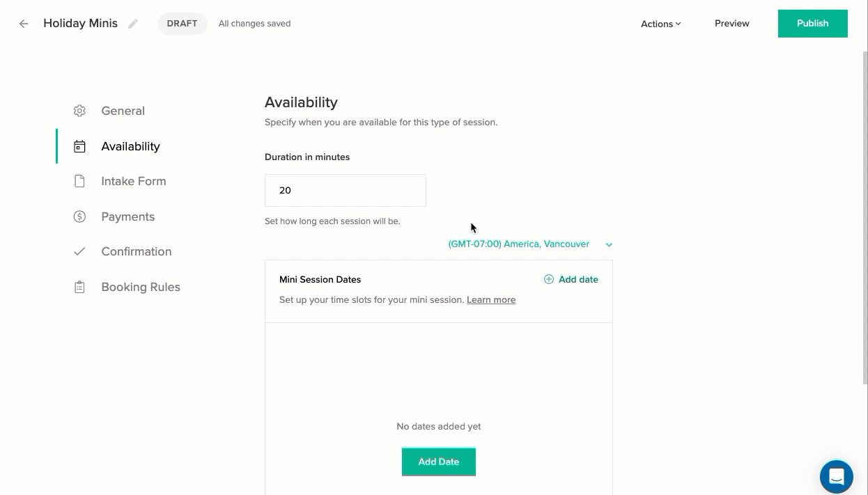Click the Payments dollar icon
The width and height of the screenshot is (868, 495).
[79, 217]
